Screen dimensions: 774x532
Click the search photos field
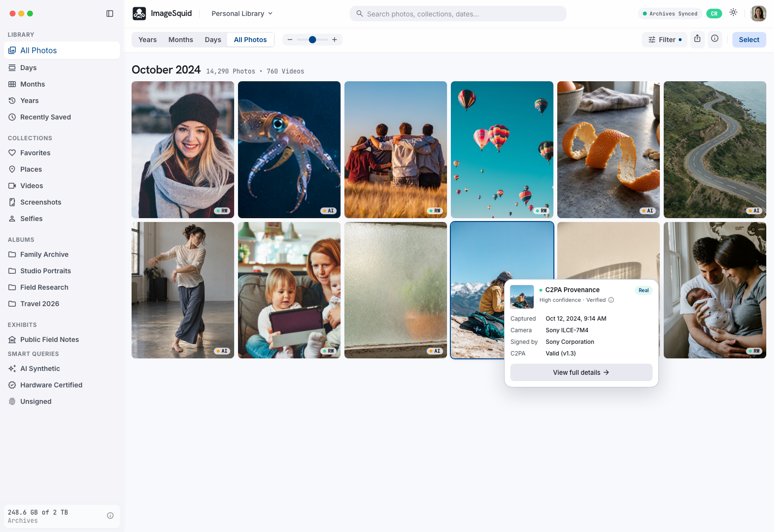coord(458,14)
